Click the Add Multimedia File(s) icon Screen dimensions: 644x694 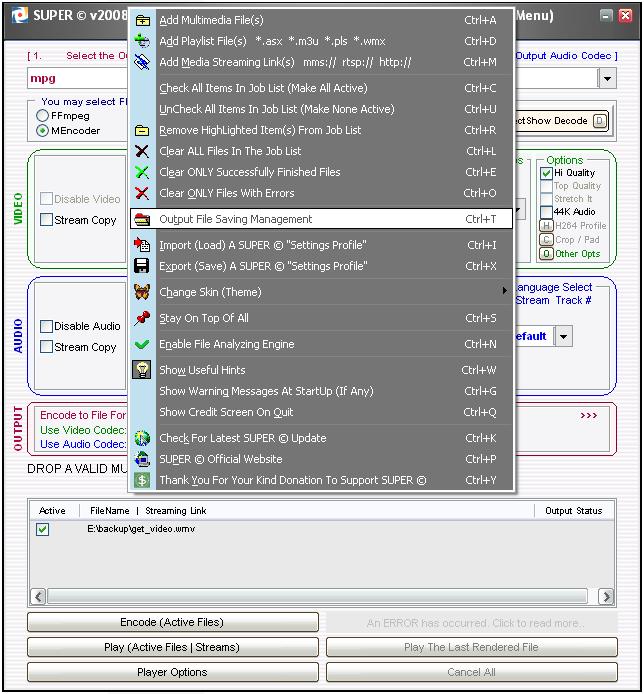point(142,20)
